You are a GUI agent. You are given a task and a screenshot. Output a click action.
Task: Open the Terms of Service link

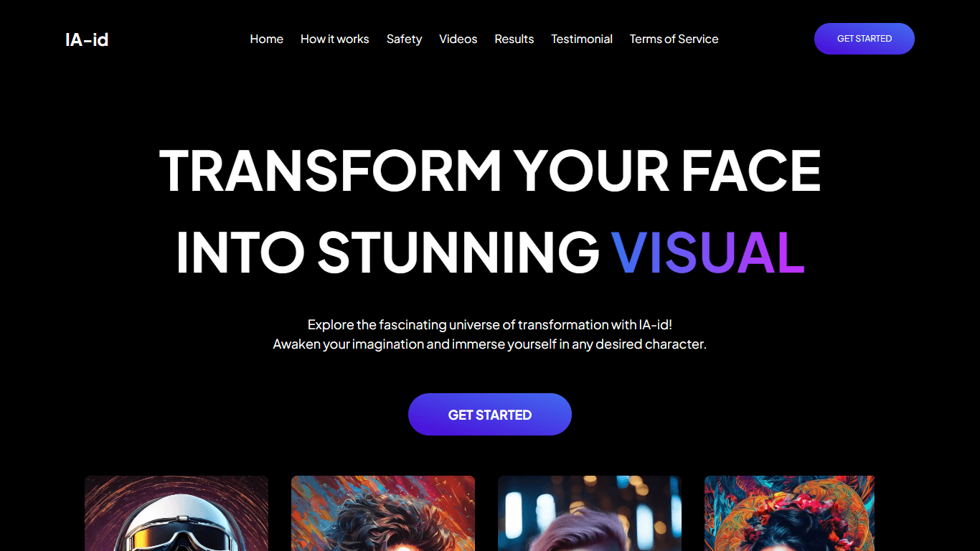click(x=674, y=39)
